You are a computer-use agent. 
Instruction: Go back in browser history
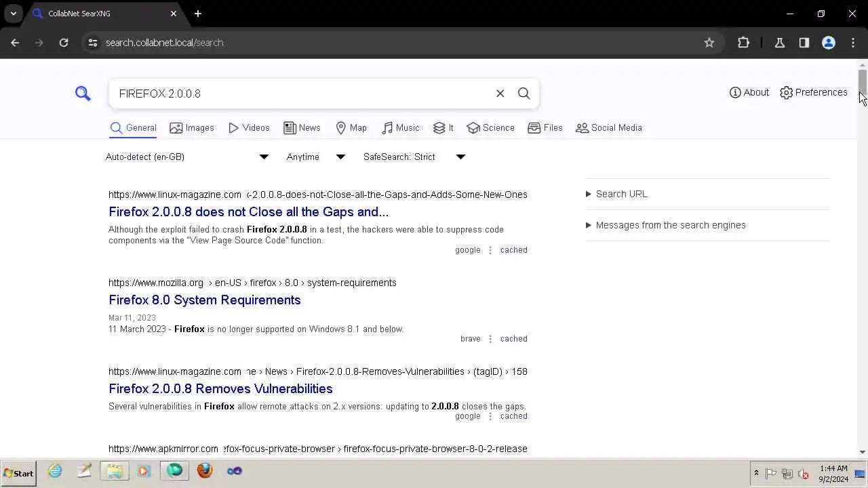(15, 43)
